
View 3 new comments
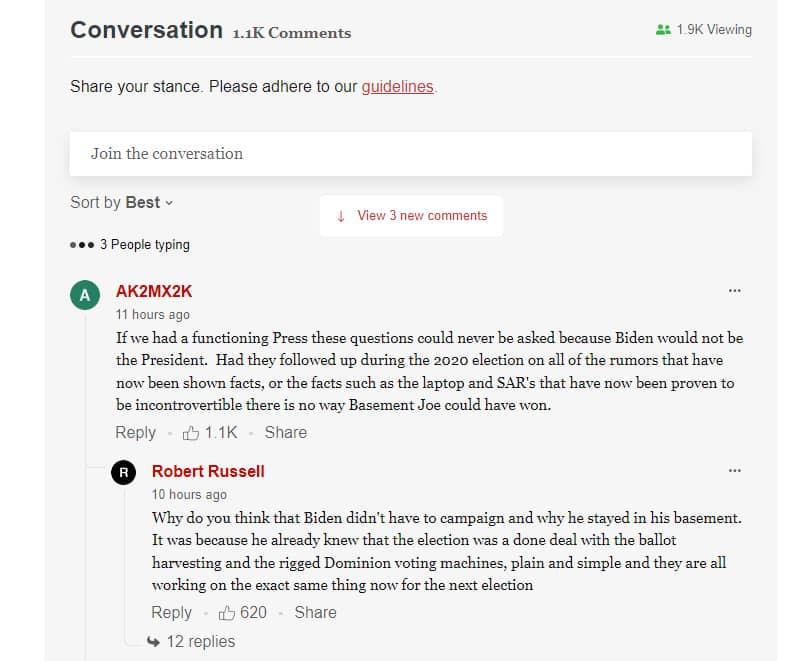point(411,216)
